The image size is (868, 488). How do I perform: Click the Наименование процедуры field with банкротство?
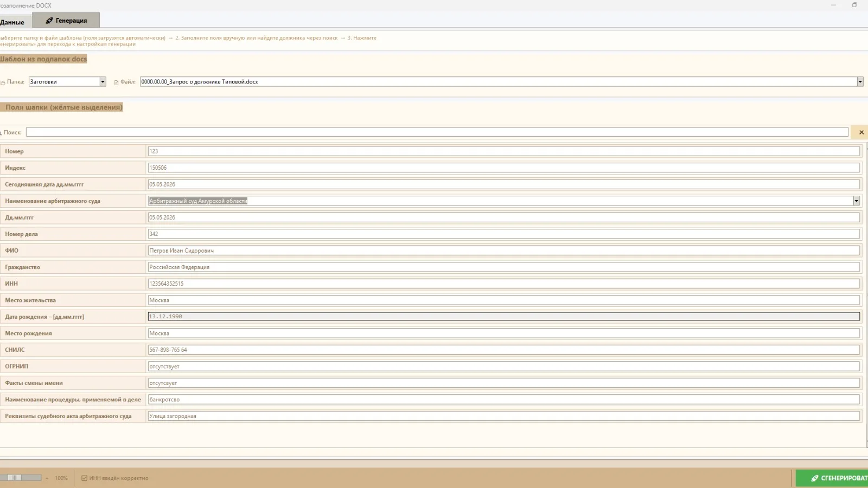point(504,400)
